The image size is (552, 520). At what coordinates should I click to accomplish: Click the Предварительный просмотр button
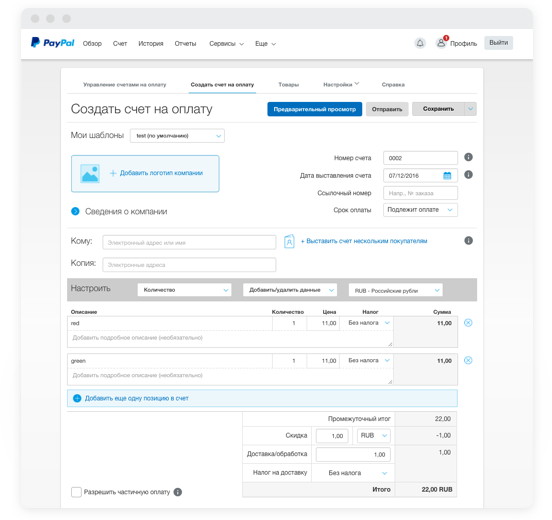(314, 109)
